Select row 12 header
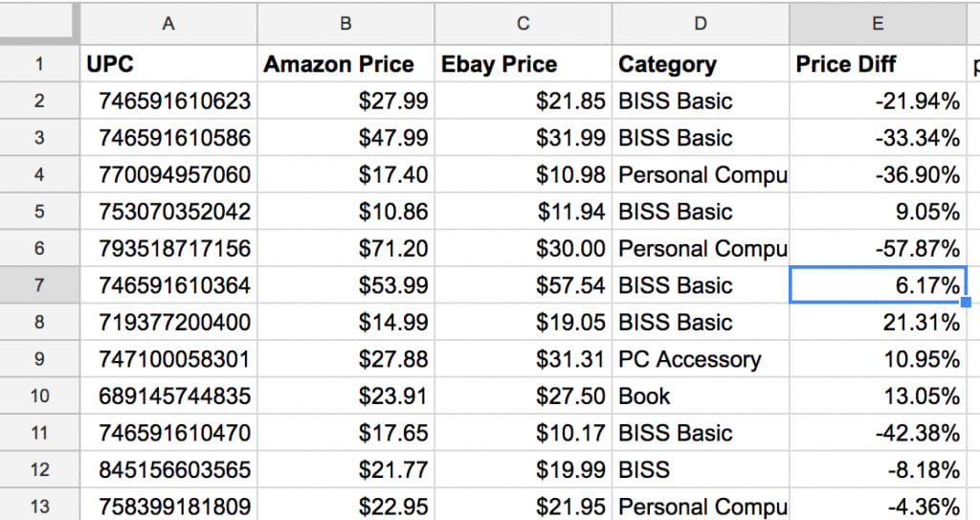The width and height of the screenshot is (980, 520). (x=39, y=470)
